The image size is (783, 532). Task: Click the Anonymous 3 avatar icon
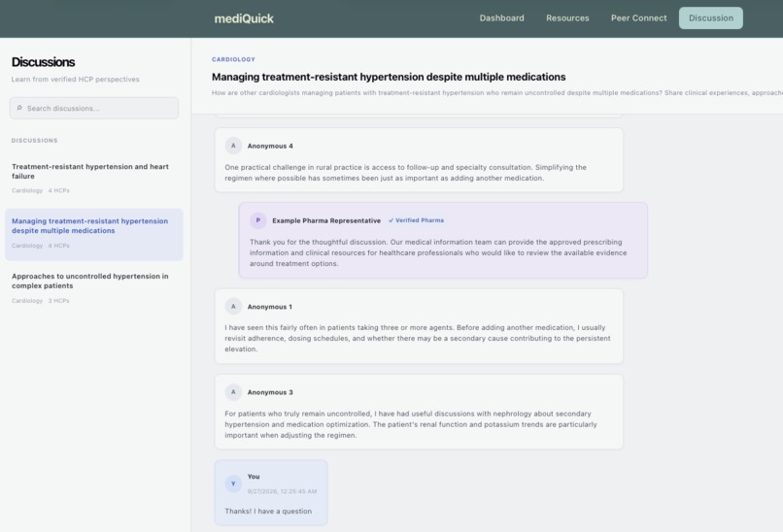(x=233, y=392)
